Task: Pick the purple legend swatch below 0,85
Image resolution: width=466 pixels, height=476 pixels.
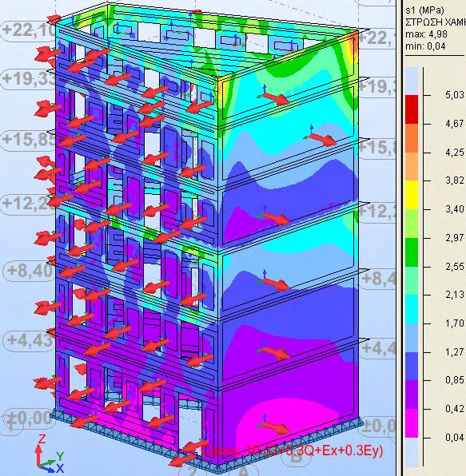Action: [412, 395]
